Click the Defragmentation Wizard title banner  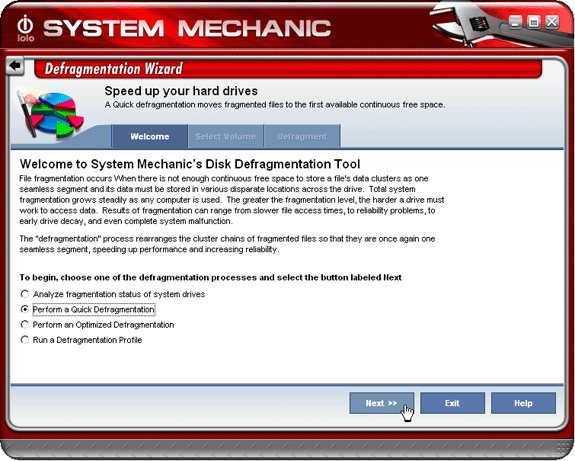pyautogui.click(x=288, y=69)
